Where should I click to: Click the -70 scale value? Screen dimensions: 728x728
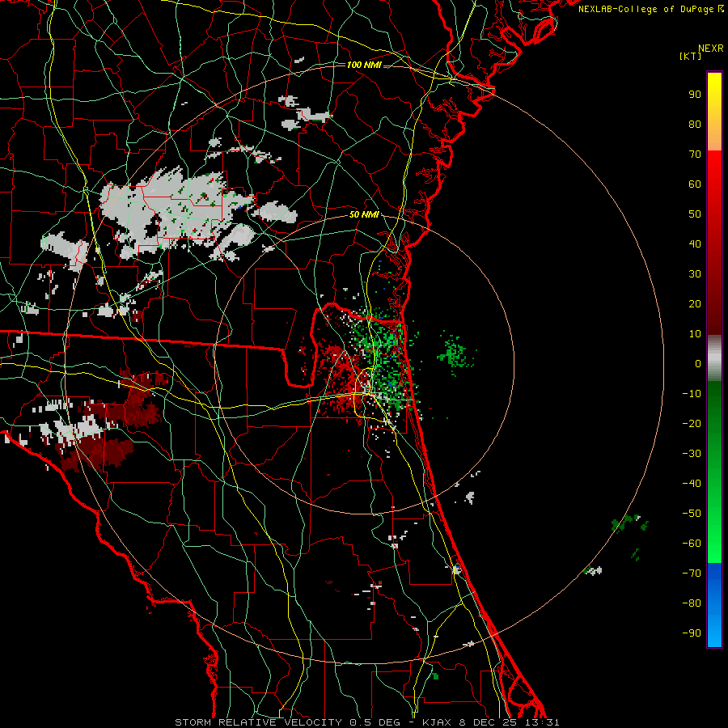click(692, 574)
